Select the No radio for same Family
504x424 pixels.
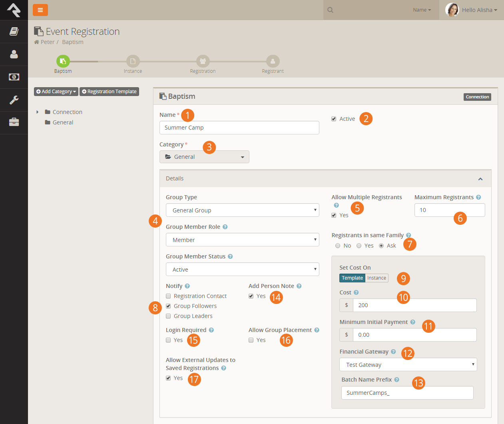click(x=338, y=246)
